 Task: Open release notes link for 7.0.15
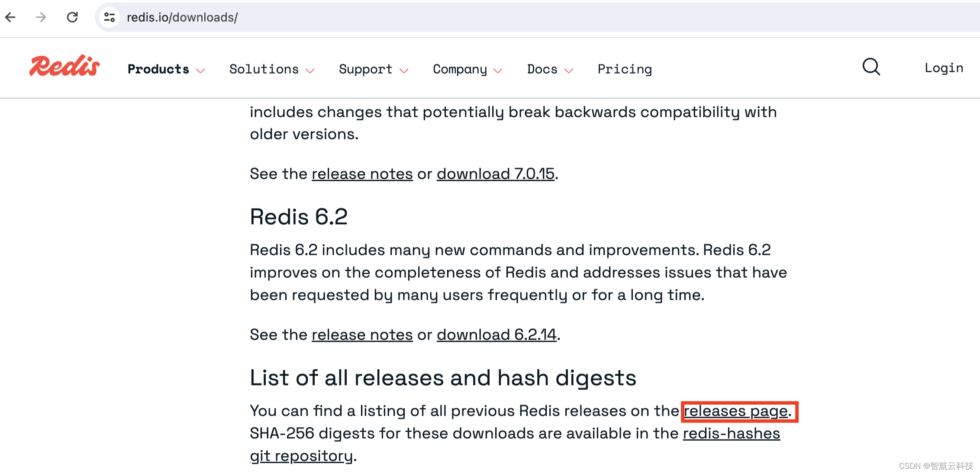pyautogui.click(x=362, y=174)
